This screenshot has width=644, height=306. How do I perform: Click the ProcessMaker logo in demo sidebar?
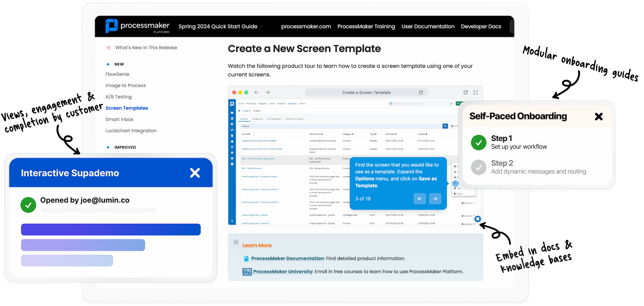pos(232,104)
